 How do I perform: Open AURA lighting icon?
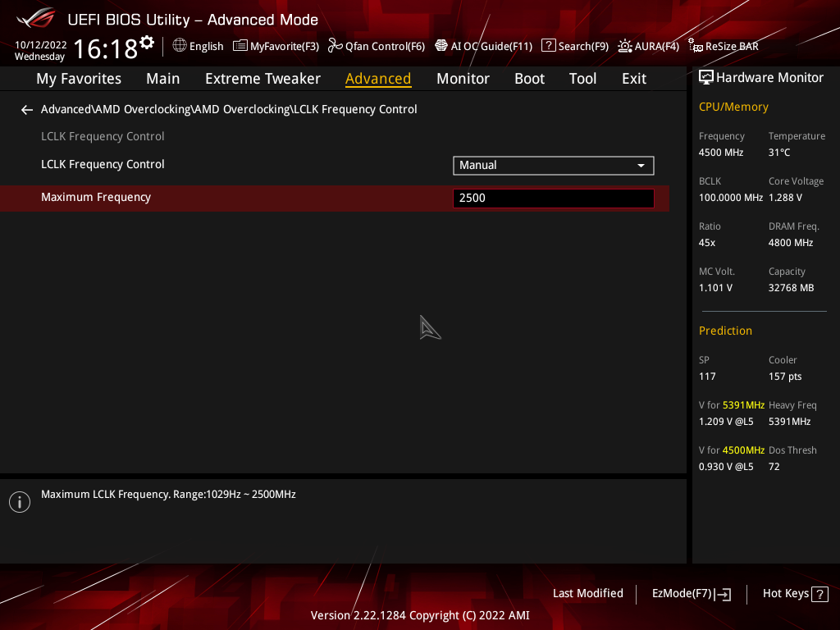point(624,46)
